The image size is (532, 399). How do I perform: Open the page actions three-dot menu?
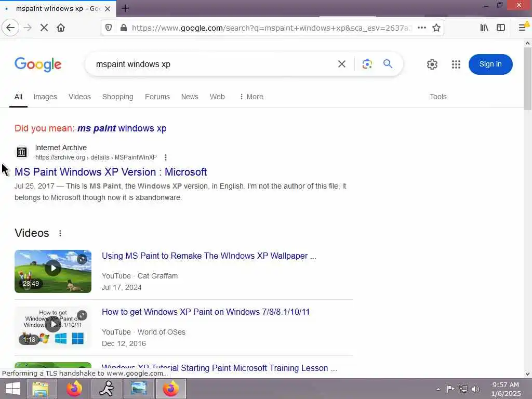(422, 28)
